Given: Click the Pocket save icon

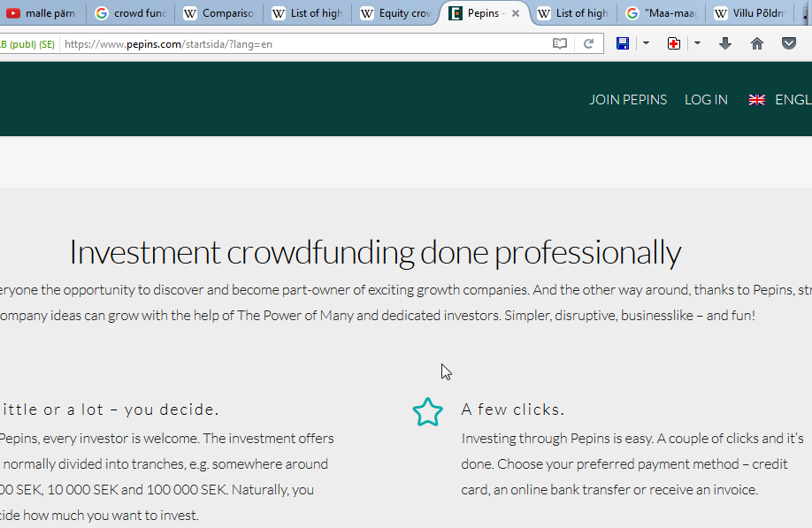Looking at the screenshot, I should [x=789, y=43].
